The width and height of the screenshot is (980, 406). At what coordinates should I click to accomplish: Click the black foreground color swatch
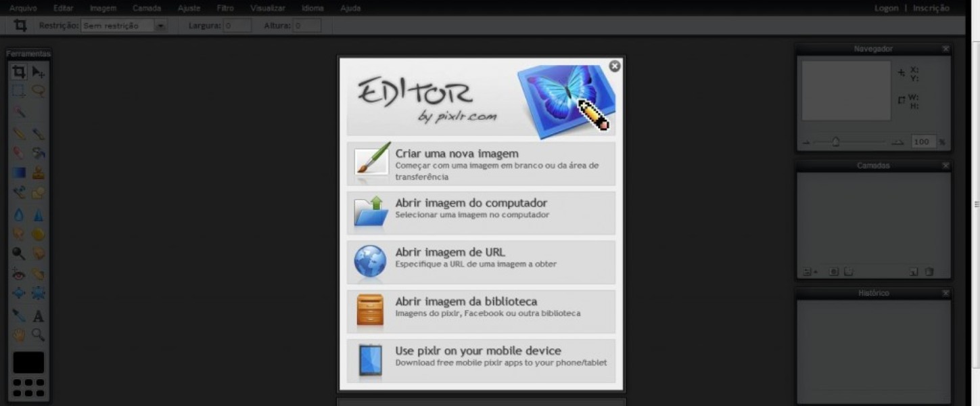[28, 363]
